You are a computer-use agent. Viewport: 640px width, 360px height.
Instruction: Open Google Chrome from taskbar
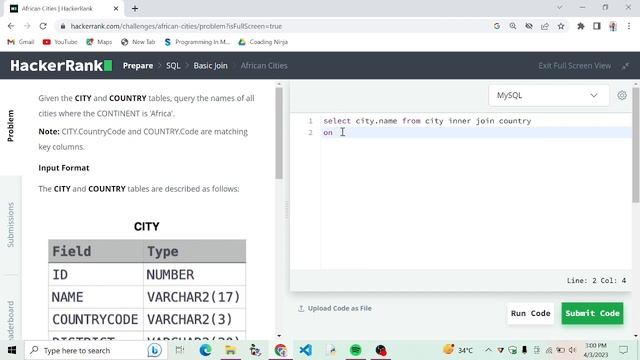tap(281, 350)
